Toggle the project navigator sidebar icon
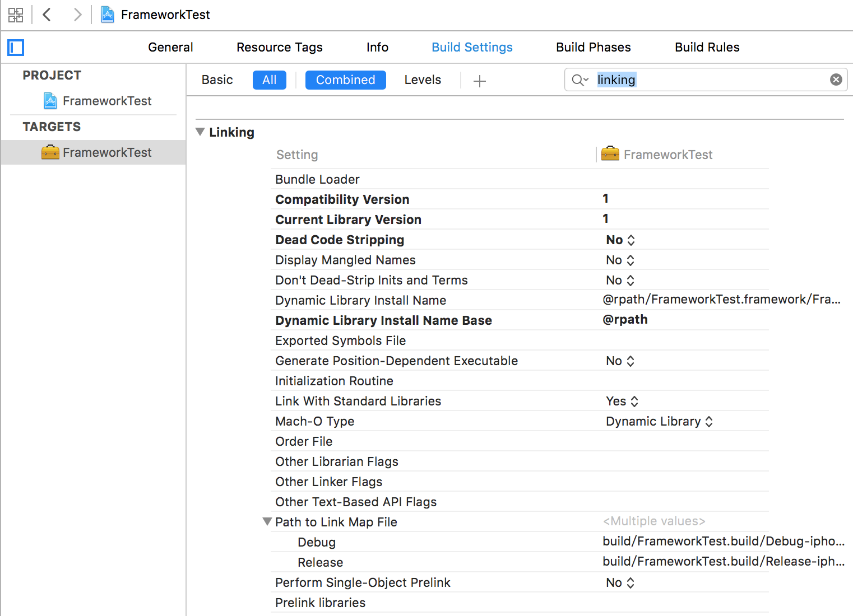The image size is (853, 616). coord(16,48)
